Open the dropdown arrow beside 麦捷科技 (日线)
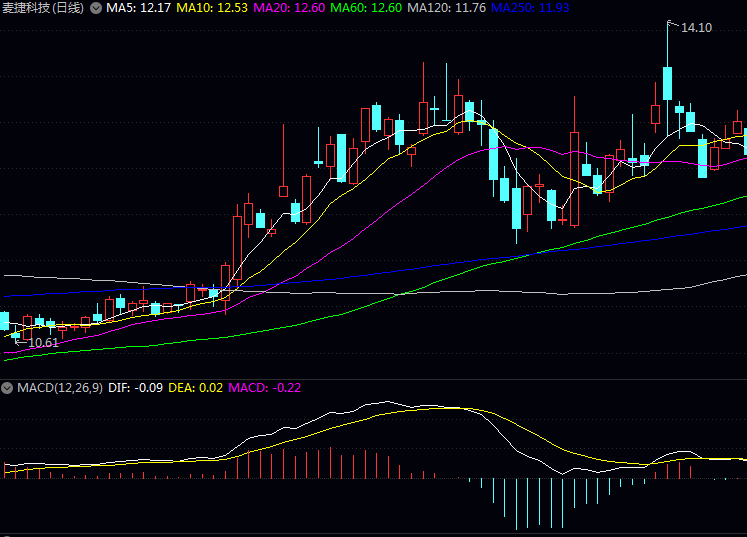 (95, 8)
